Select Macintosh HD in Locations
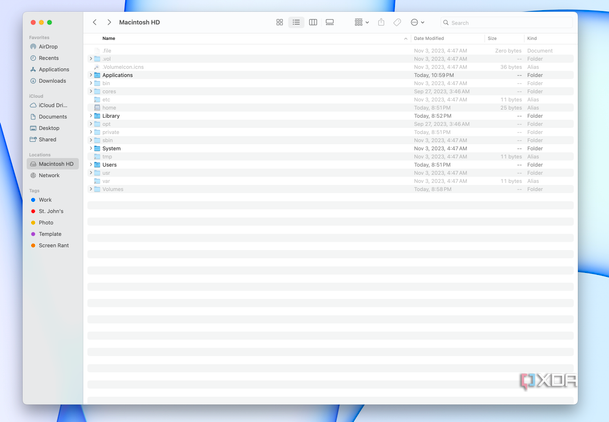 53,164
